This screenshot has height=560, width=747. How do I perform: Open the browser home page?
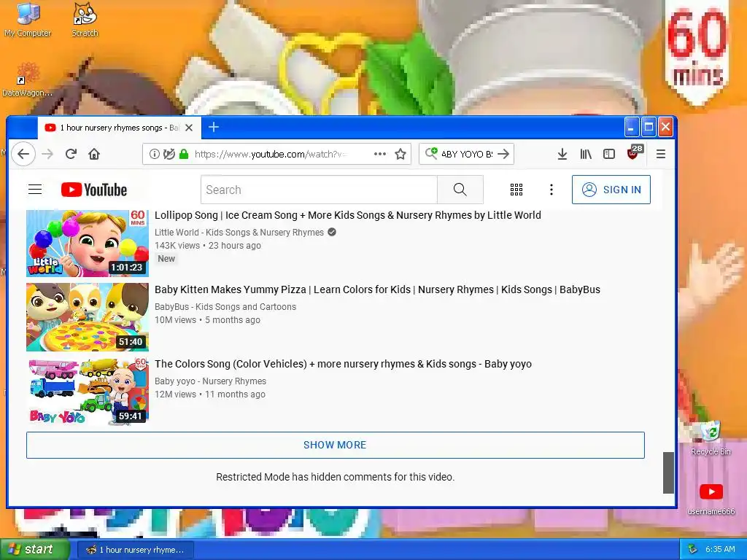(x=94, y=154)
